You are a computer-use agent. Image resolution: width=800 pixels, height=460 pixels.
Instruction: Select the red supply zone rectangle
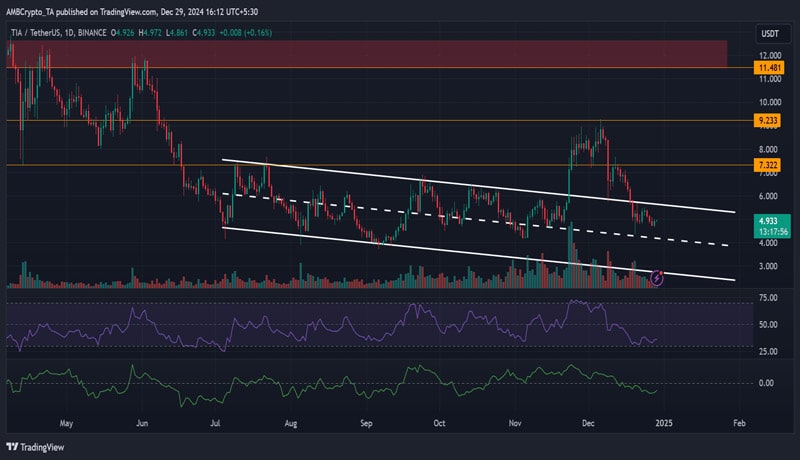coord(366,54)
